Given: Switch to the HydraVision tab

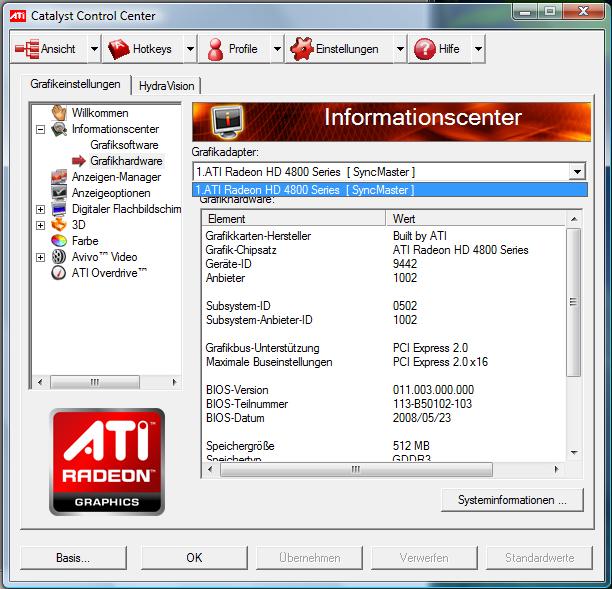Looking at the screenshot, I should [x=166, y=86].
